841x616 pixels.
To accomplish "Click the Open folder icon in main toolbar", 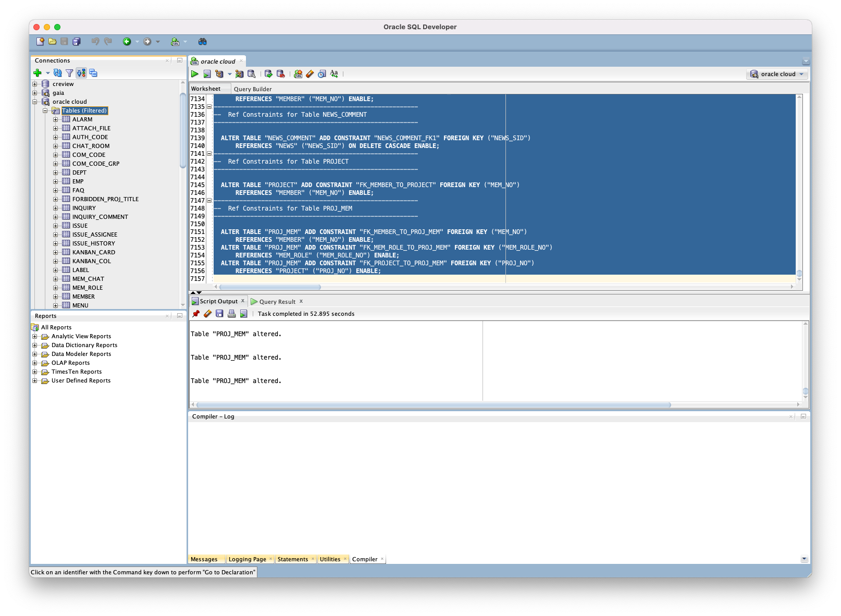I will [x=52, y=42].
